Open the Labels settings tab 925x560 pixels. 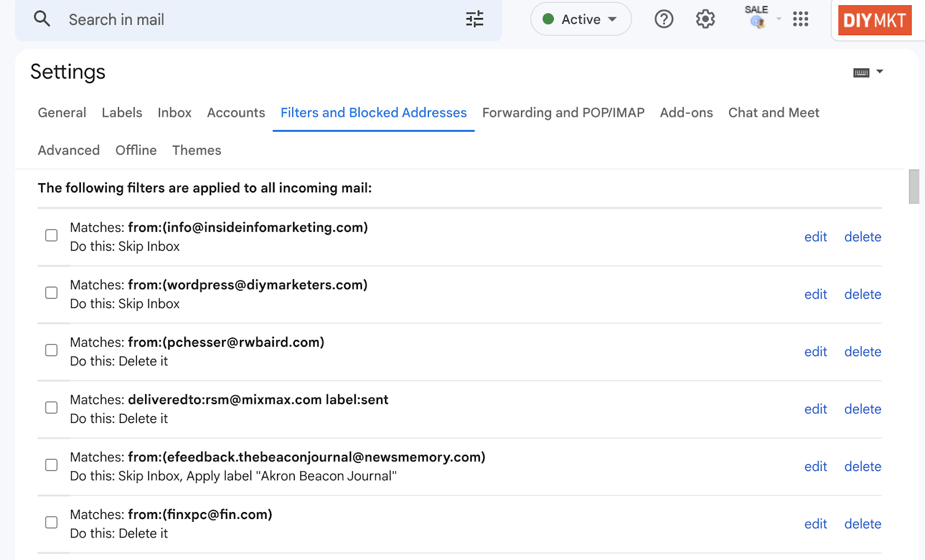point(122,113)
